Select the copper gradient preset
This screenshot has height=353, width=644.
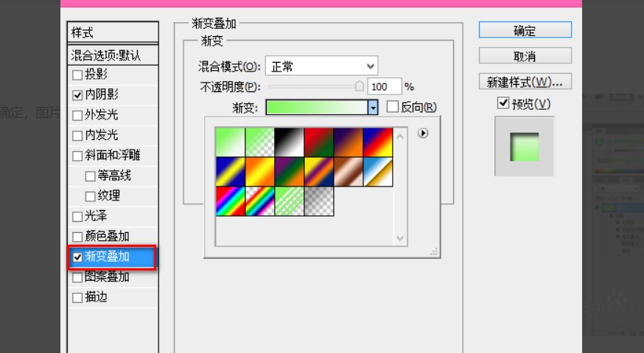348,171
